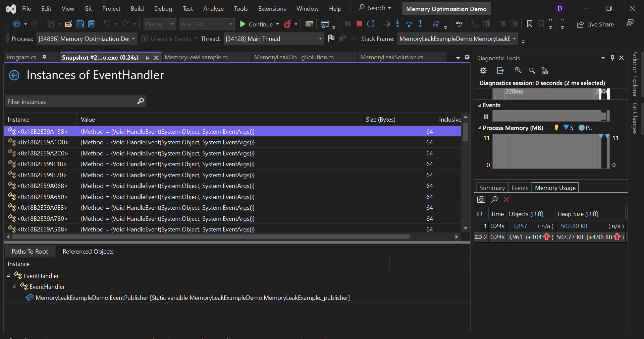The width and height of the screenshot is (644, 339).
Task: Switch to the Memory Usage tab
Action: point(555,188)
